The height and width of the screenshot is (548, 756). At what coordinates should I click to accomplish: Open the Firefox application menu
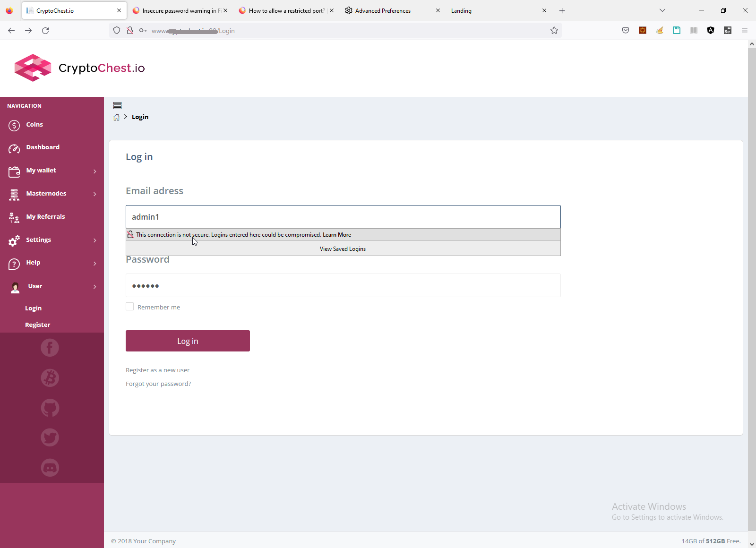click(745, 31)
